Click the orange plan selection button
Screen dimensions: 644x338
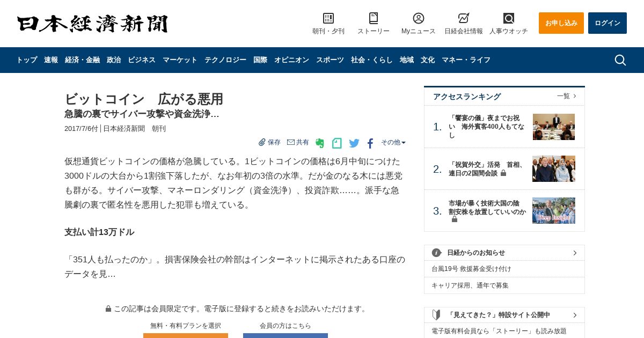(186, 335)
